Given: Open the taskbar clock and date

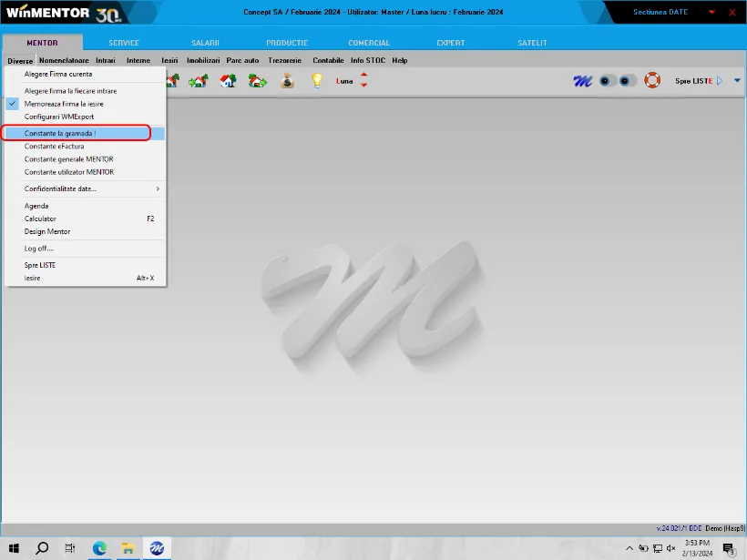Looking at the screenshot, I should pos(697,548).
